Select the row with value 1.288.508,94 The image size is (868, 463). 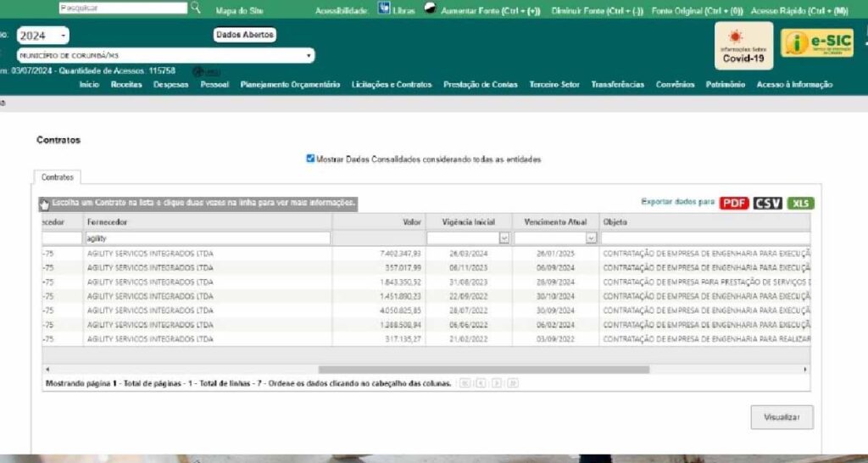tap(426, 325)
